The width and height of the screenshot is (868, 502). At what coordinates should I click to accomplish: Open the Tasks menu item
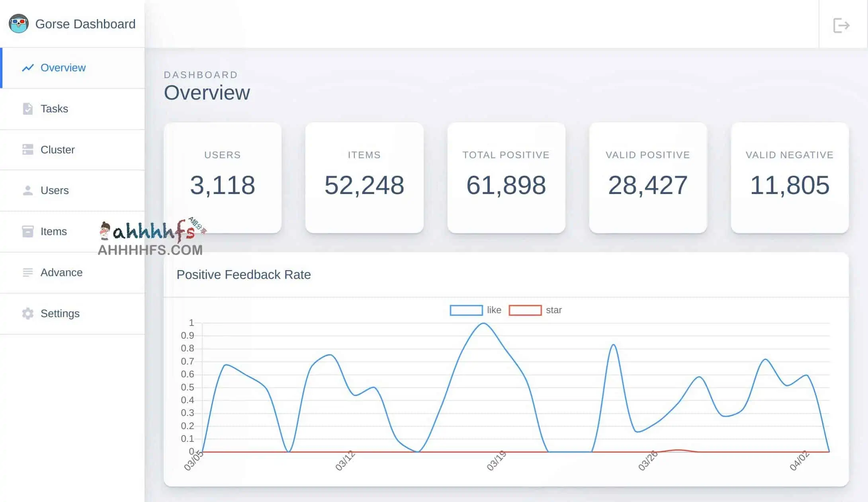pyautogui.click(x=54, y=109)
